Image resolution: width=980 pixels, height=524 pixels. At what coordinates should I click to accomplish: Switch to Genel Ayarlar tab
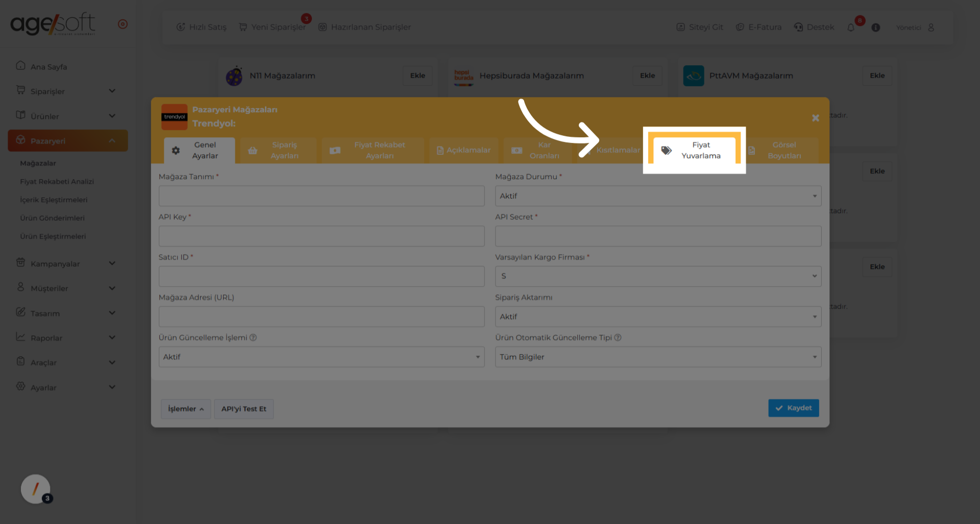[x=200, y=150]
